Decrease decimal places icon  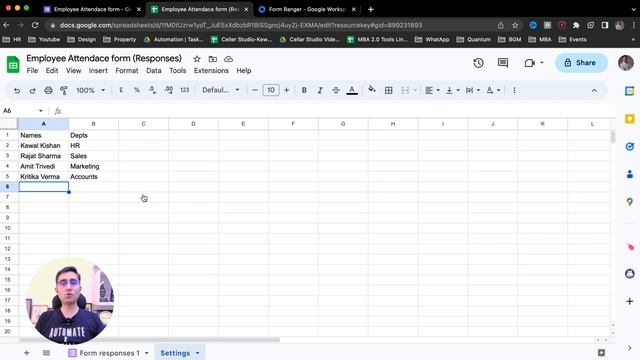(152, 90)
